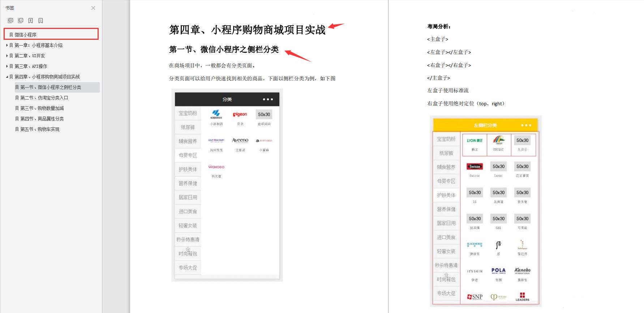Jump to bookmark 第四节、商品属性分类
This screenshot has height=313, width=644.
coord(42,119)
